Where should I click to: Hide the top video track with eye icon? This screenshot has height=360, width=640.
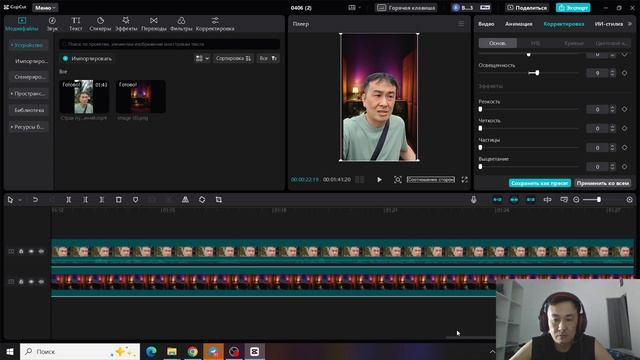pyautogui.click(x=31, y=251)
